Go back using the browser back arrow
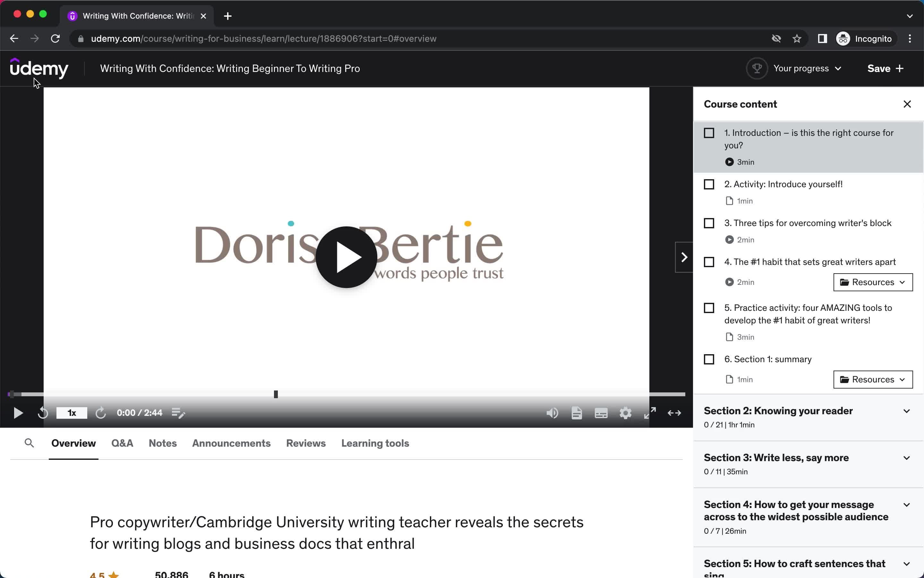The height and width of the screenshot is (578, 924). point(14,39)
